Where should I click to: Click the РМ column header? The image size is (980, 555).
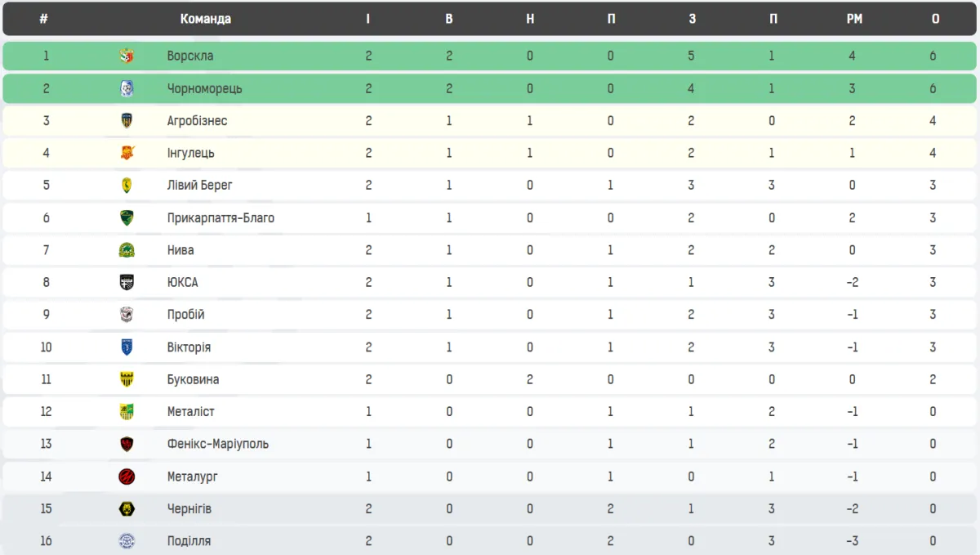(x=854, y=19)
